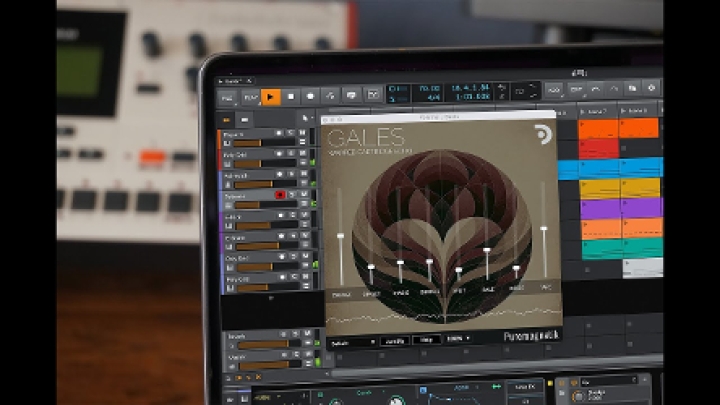Launch the red clip in the launcher
The height and width of the screenshot is (405, 720).
click(x=598, y=149)
